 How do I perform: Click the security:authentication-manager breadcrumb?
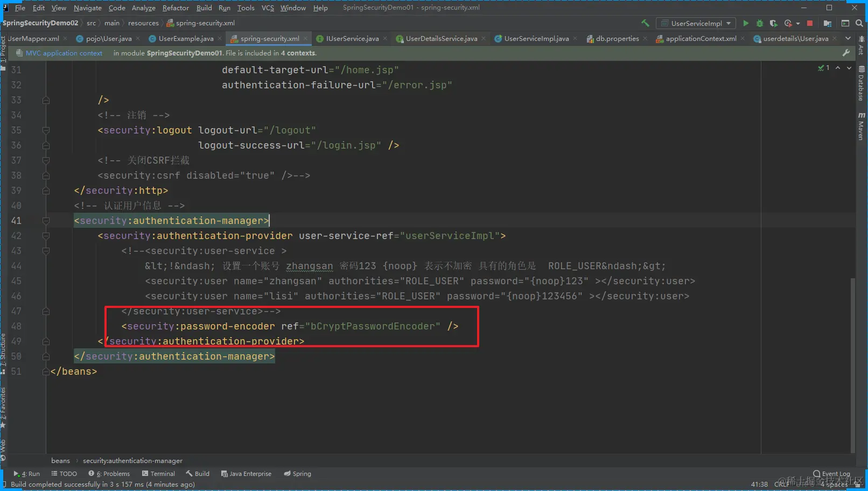tap(132, 461)
